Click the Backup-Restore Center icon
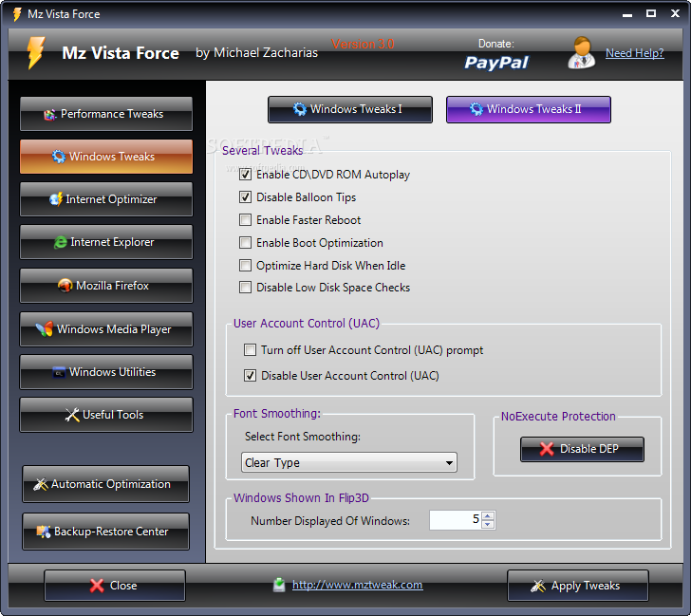This screenshot has height=616, width=691. (x=44, y=532)
